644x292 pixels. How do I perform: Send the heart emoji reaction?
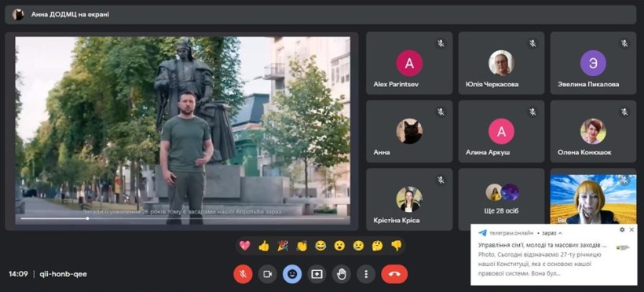[x=245, y=246]
